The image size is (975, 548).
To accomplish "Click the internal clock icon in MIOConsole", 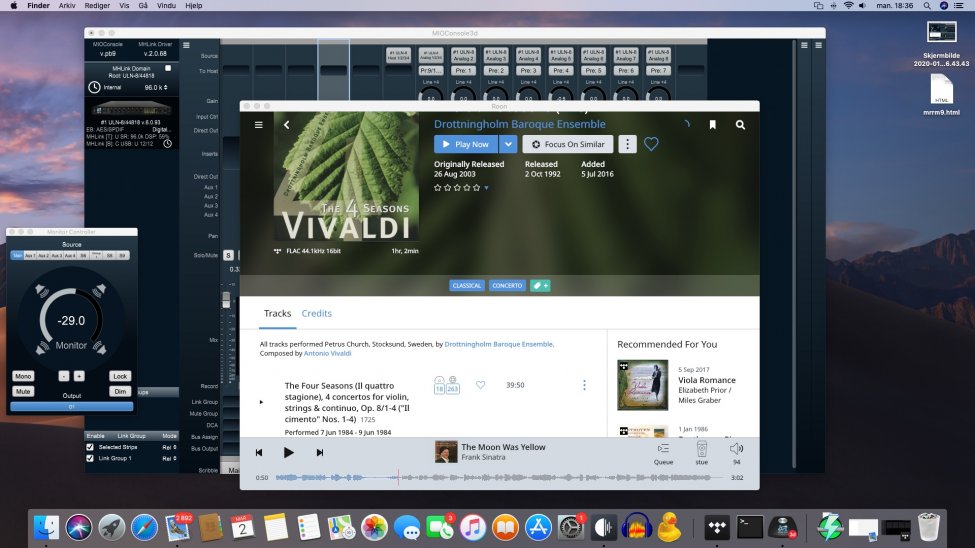I will [94, 87].
